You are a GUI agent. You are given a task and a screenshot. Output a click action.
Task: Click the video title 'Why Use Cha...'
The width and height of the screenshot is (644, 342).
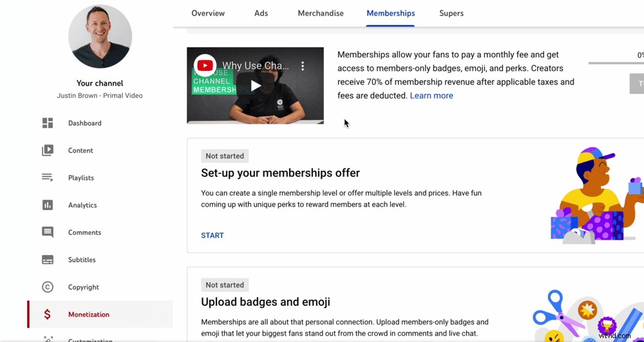(x=256, y=65)
